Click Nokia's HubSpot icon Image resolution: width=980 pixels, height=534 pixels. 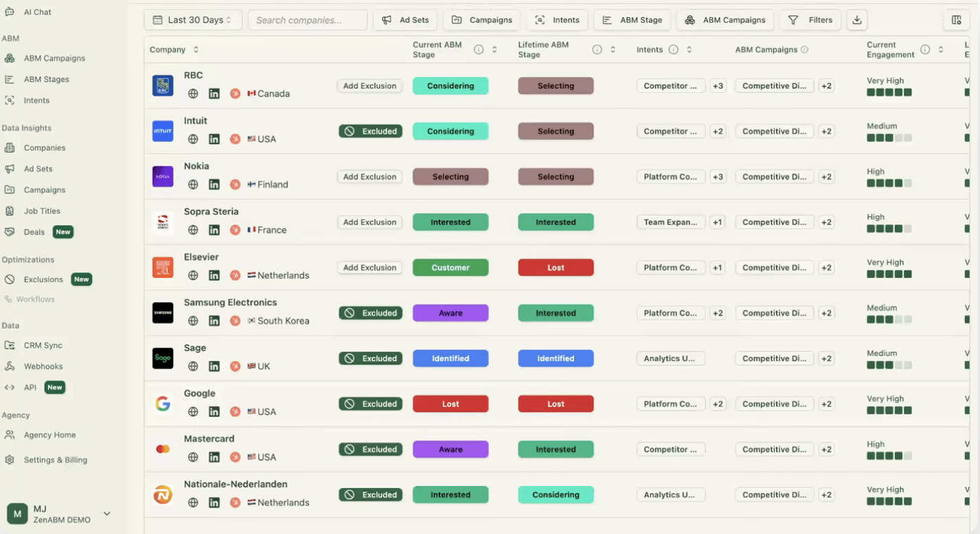(x=235, y=185)
